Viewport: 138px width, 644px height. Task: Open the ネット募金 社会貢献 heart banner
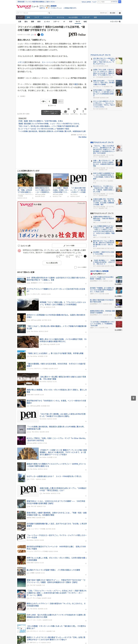[52, 221]
